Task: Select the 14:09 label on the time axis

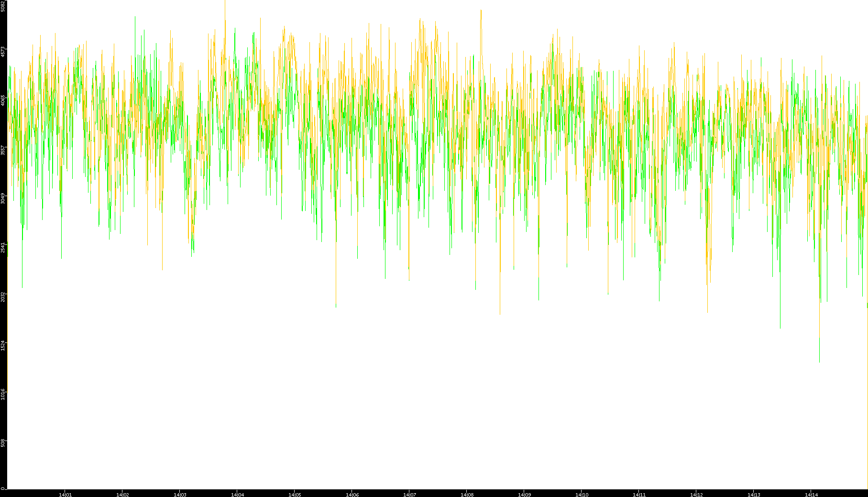Action: click(524, 495)
